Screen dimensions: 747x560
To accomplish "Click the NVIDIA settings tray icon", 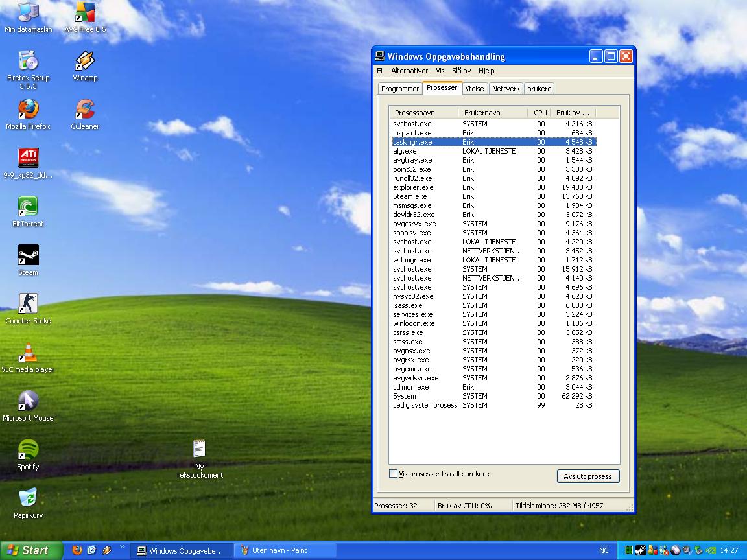I will 710,550.
